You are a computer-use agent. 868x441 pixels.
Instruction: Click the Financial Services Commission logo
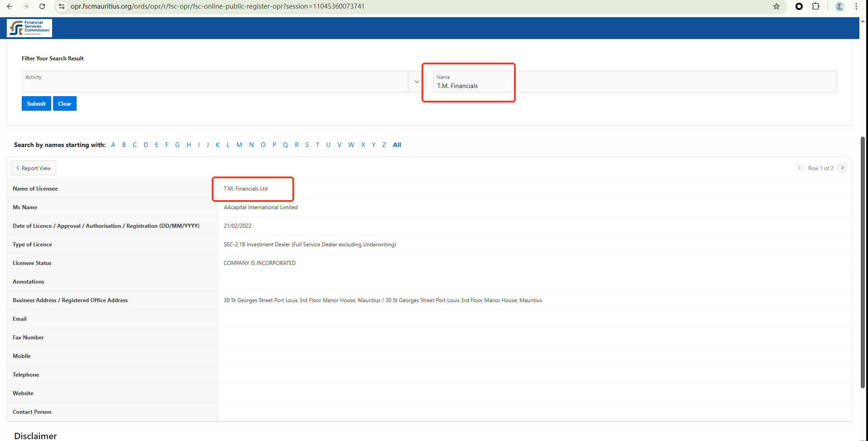29,28
